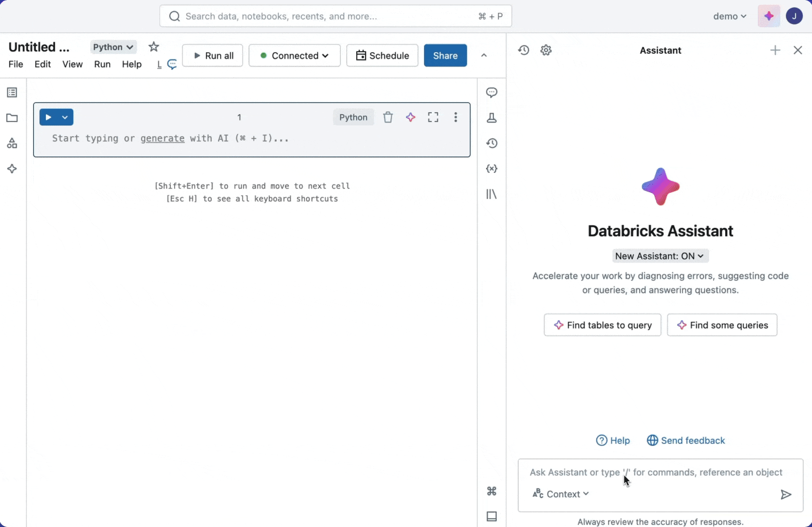Viewport: 812px width, 527px height.
Task: Change cell language via Python badge
Action: [x=353, y=117]
